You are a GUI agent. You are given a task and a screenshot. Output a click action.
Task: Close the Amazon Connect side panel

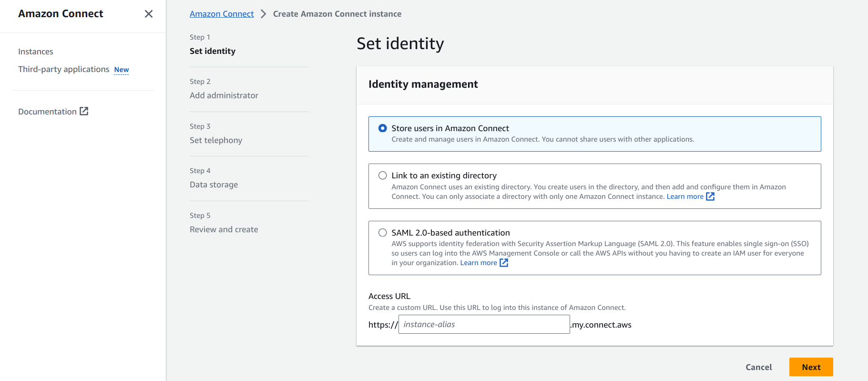pyautogui.click(x=149, y=14)
